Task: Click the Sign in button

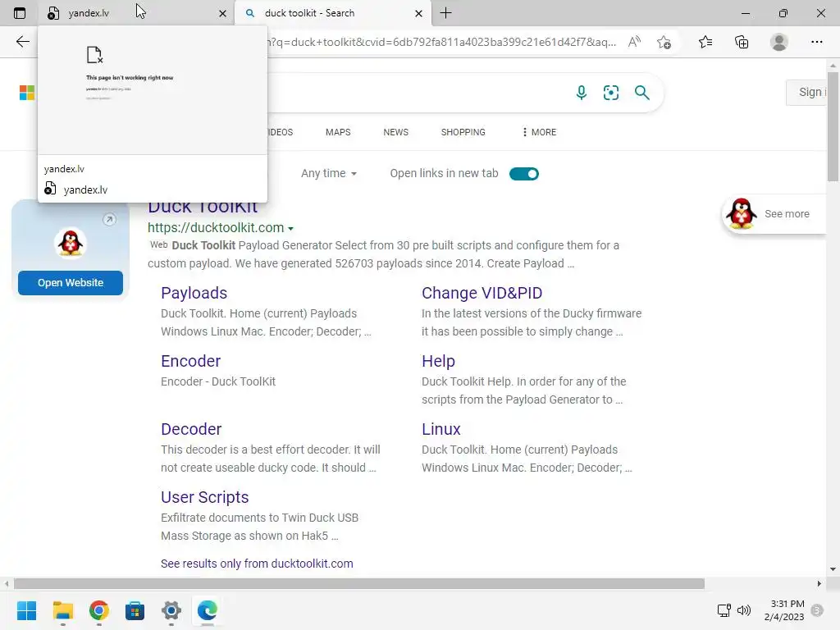Action: click(807, 92)
